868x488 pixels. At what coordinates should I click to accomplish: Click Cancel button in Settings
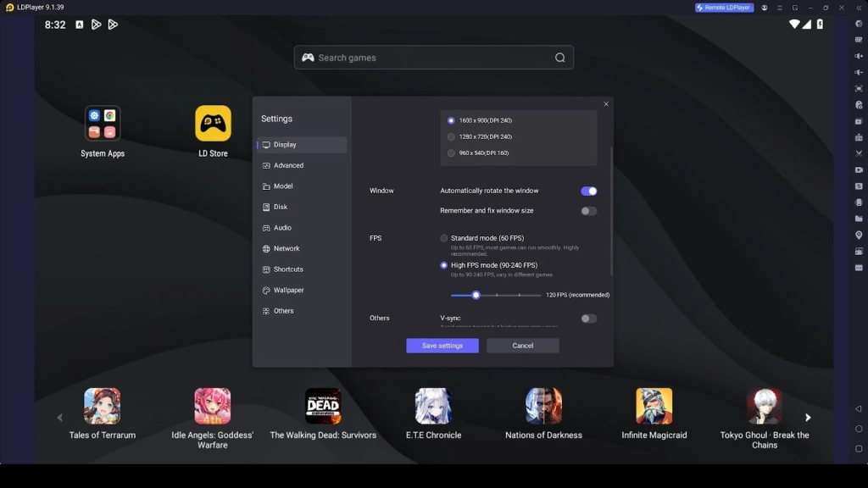point(522,346)
